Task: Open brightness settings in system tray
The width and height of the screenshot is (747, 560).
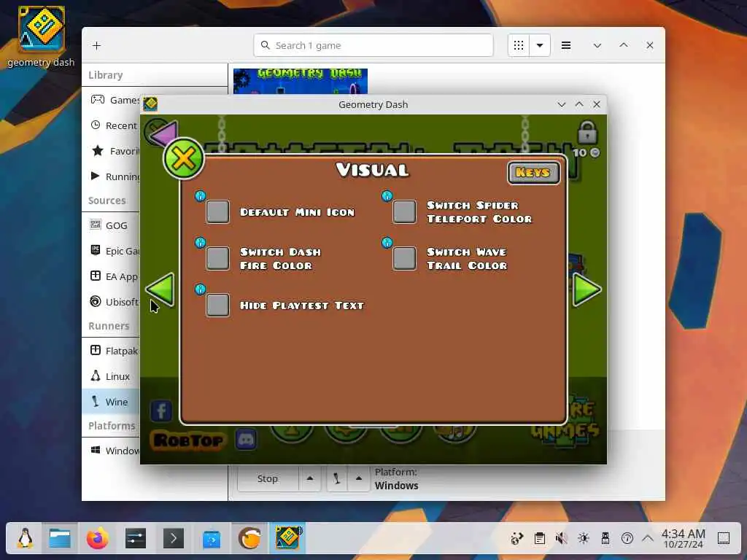Action: 583,539
